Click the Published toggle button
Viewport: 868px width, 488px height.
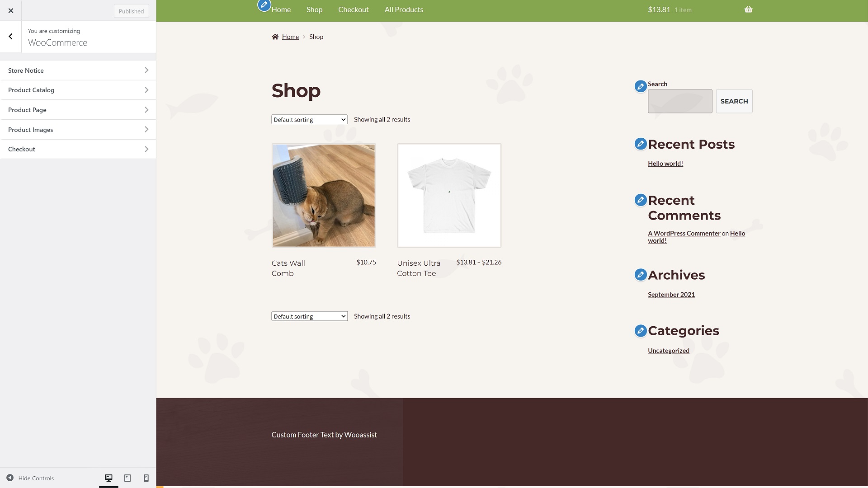click(132, 10)
